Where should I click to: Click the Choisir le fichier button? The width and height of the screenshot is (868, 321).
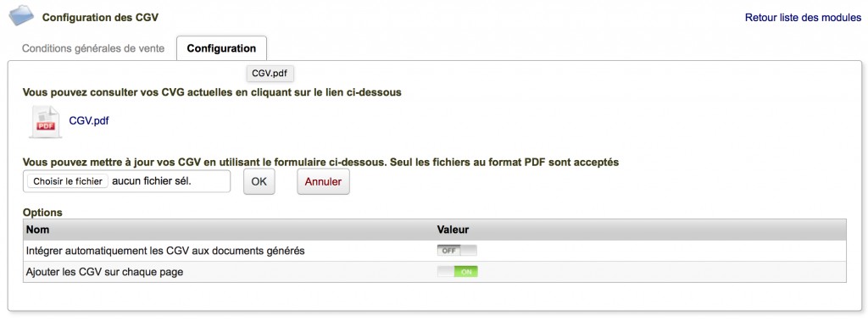[x=68, y=181]
